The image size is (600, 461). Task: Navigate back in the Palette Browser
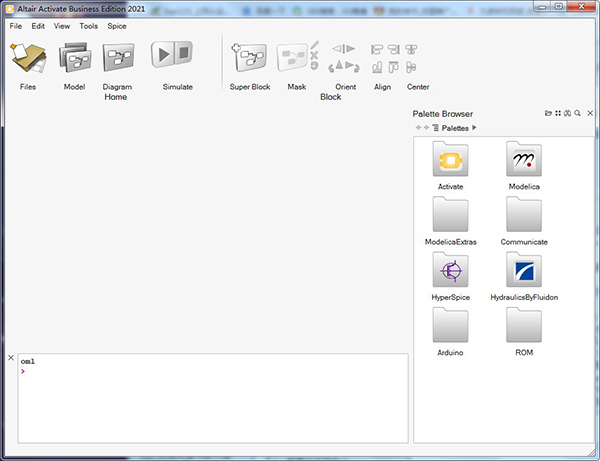tap(418, 128)
